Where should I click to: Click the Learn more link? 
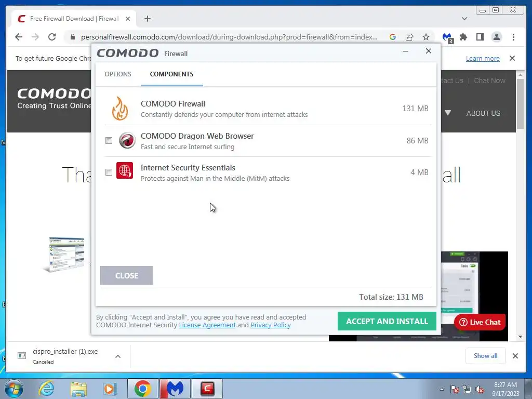click(x=483, y=58)
